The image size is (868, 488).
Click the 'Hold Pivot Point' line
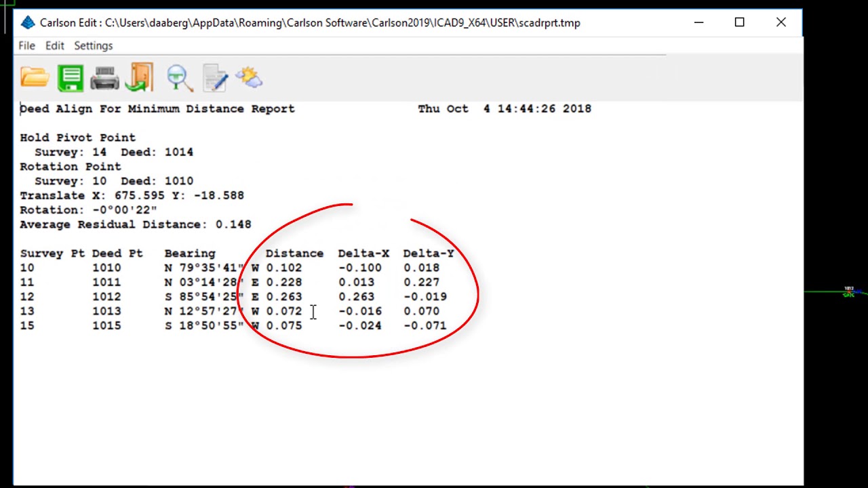point(77,138)
